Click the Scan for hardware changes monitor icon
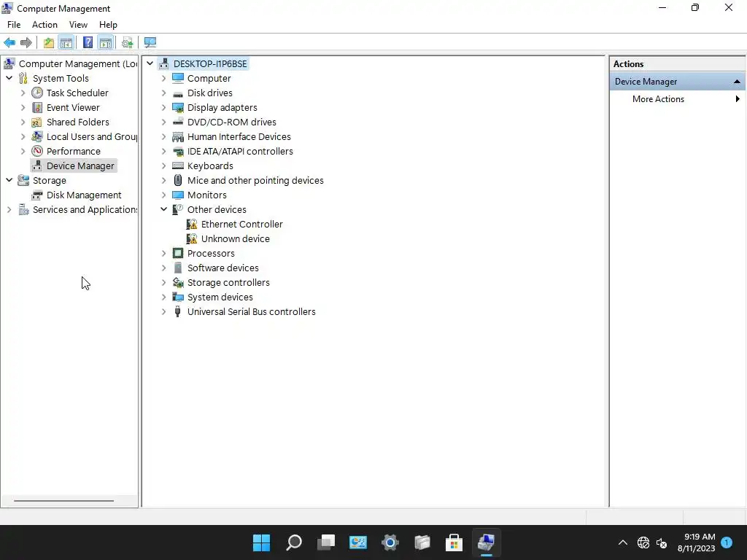 tap(150, 43)
